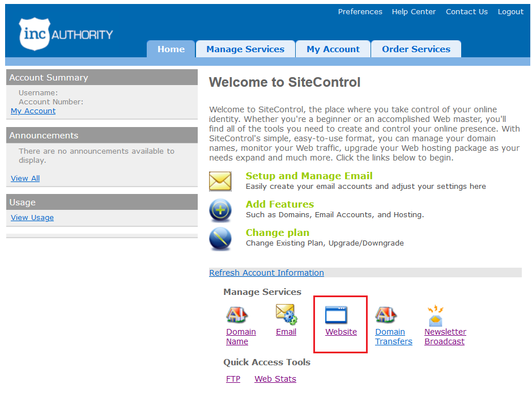Screen dimensions: 532x397
Task: Open the Domain Transfers text link
Action: click(x=394, y=336)
